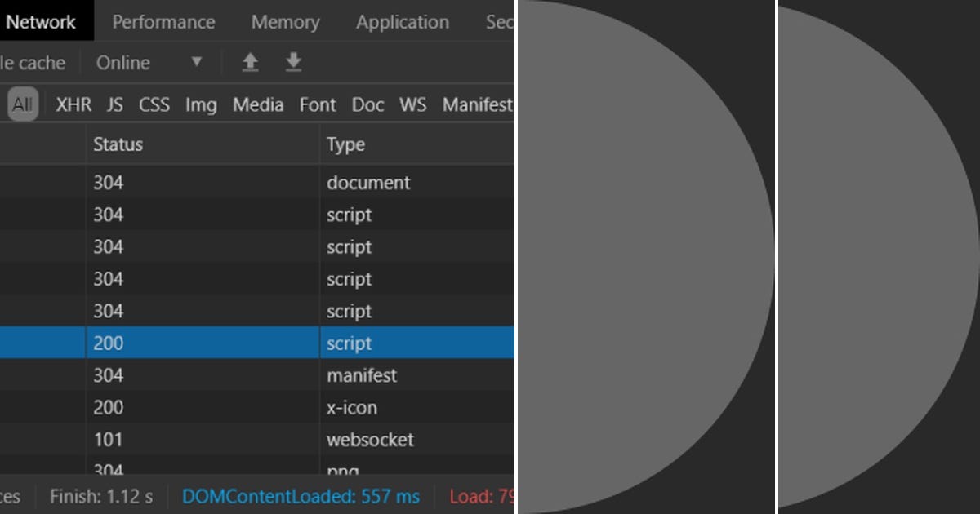Show only WS websocket requests
The height and width of the screenshot is (514, 980).
point(412,104)
